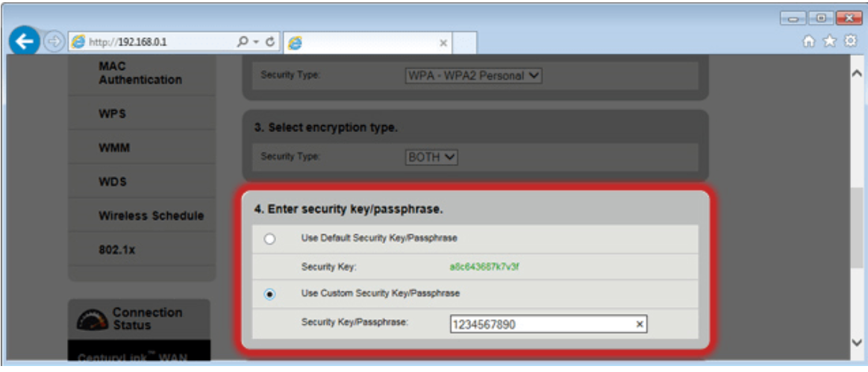Click the Security Key/Passphrase input field
Image resolution: width=868 pixels, height=372 pixels.
pos(548,324)
